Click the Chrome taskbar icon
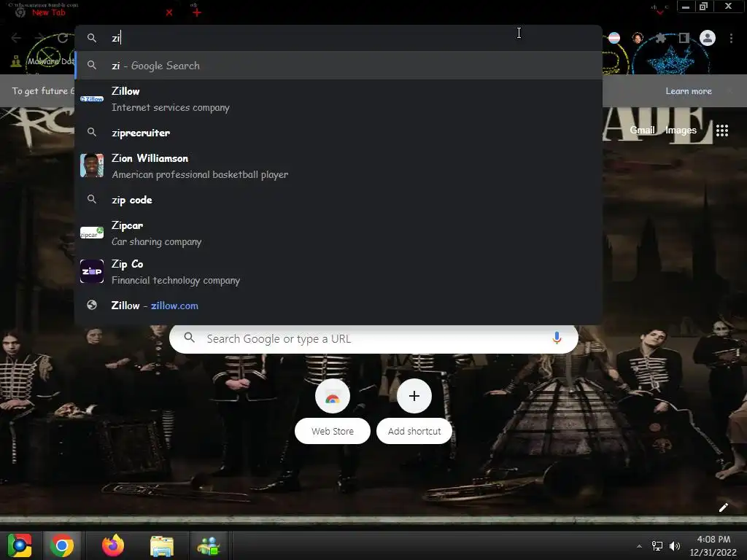The height and width of the screenshot is (560, 747). 62,545
